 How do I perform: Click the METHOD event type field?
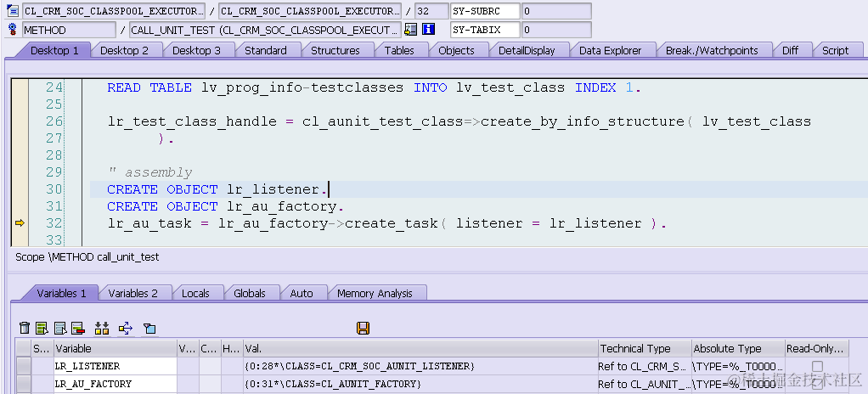point(69,30)
